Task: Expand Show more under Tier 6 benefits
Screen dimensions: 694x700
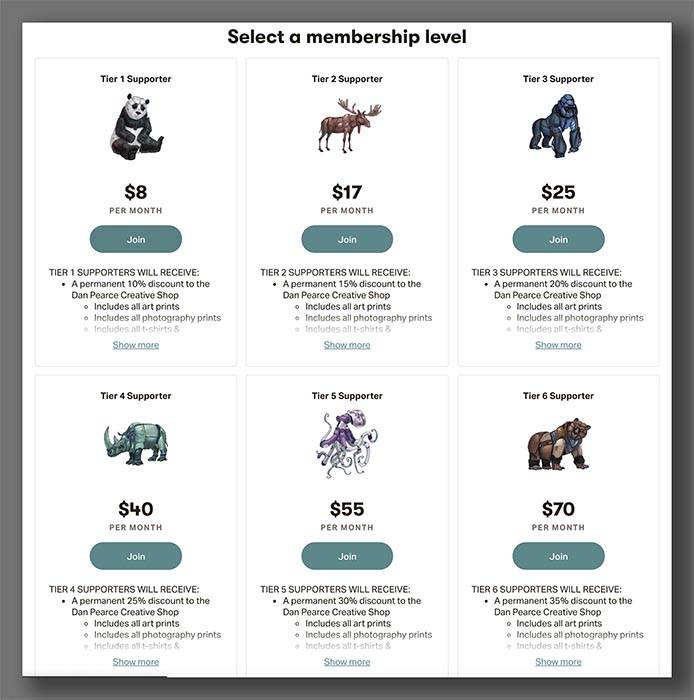Action: 558,662
